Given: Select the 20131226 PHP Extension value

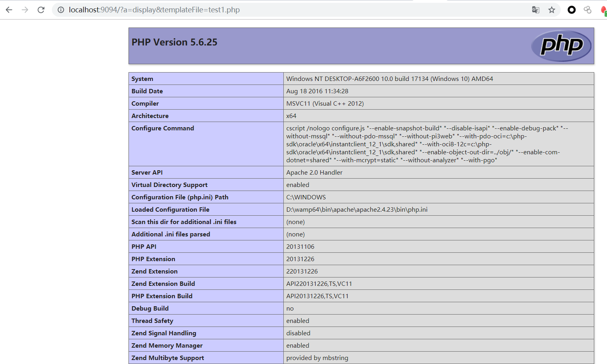Looking at the screenshot, I should point(300,259).
